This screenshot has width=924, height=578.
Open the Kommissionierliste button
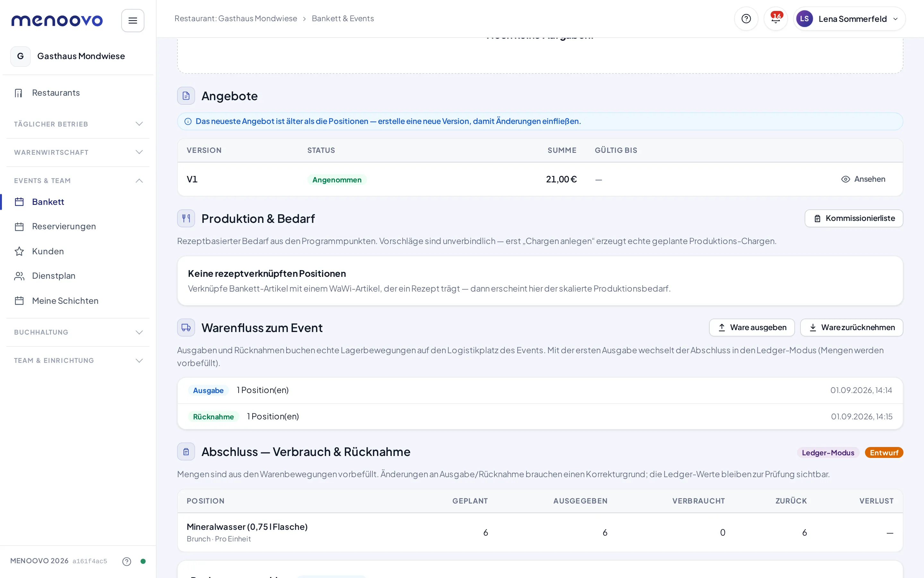click(x=854, y=218)
